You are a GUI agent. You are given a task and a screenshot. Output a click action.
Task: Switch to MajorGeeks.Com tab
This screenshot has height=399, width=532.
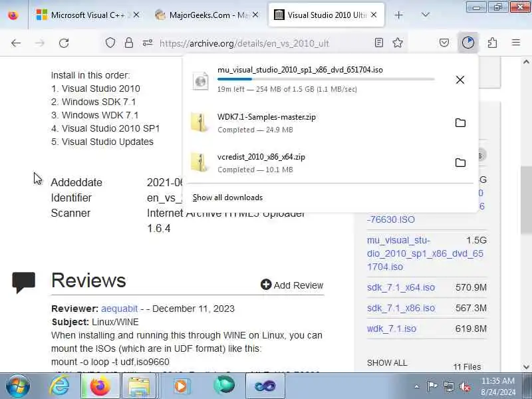[x=206, y=15]
